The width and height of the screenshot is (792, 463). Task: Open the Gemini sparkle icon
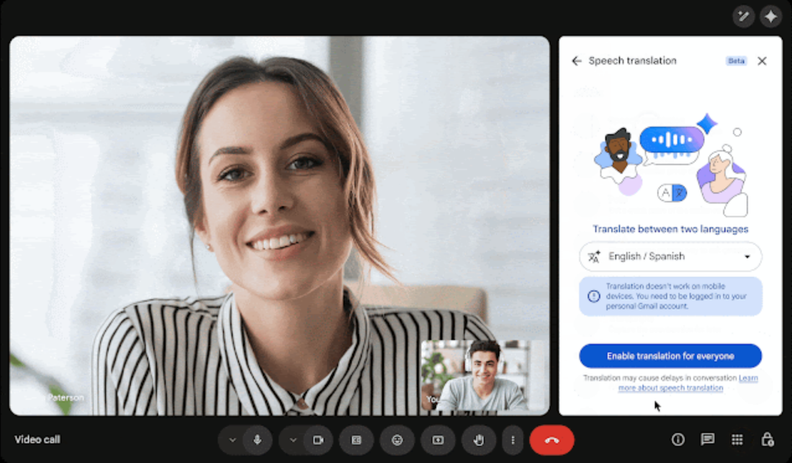click(771, 17)
